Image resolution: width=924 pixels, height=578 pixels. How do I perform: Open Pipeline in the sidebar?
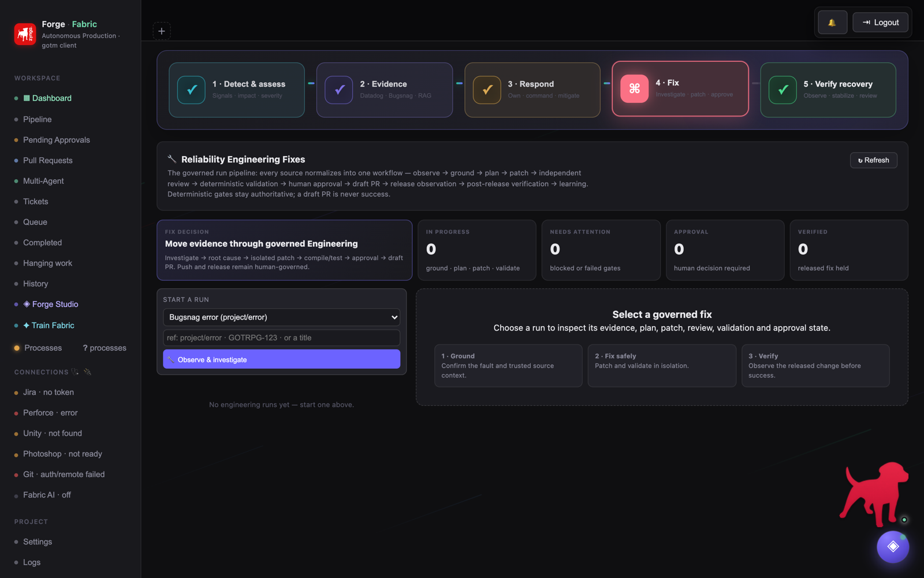click(x=38, y=119)
